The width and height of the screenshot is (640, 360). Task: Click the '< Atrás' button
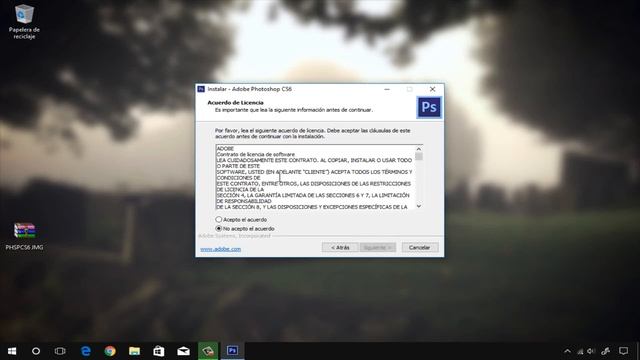click(x=340, y=247)
